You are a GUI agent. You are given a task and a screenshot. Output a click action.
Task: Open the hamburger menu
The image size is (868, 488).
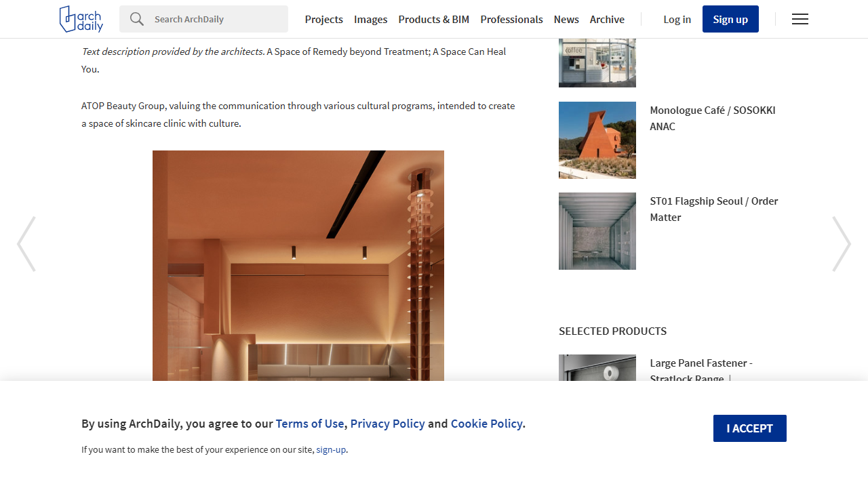tap(800, 19)
